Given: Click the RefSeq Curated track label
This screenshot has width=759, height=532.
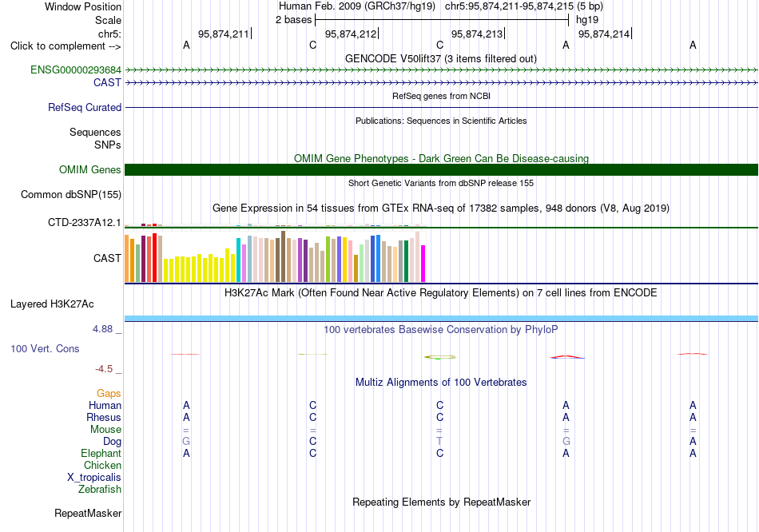Looking at the screenshot, I should [x=84, y=108].
